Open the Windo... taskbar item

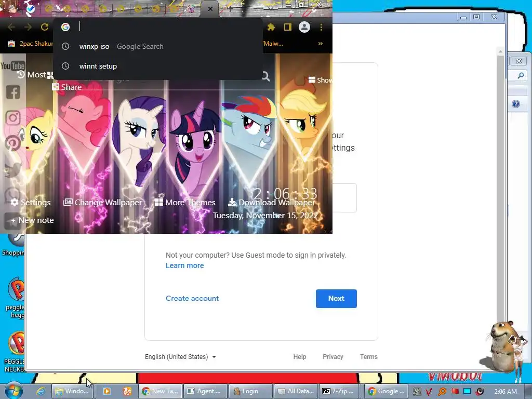[72, 391]
